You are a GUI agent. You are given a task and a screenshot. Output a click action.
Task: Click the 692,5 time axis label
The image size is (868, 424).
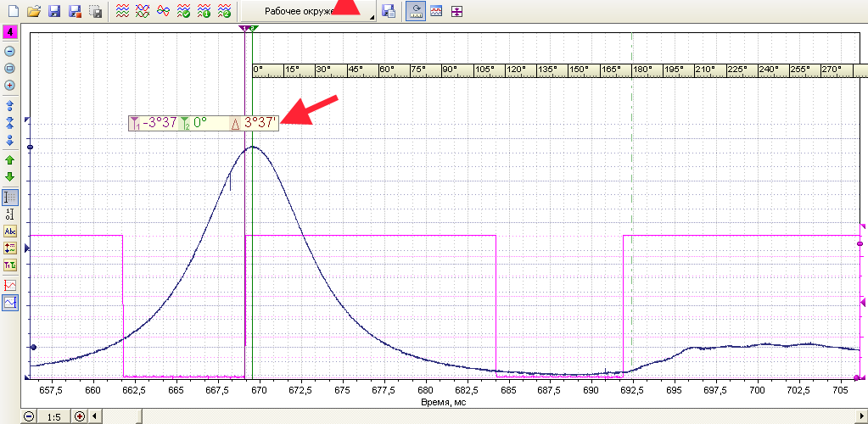click(x=632, y=390)
